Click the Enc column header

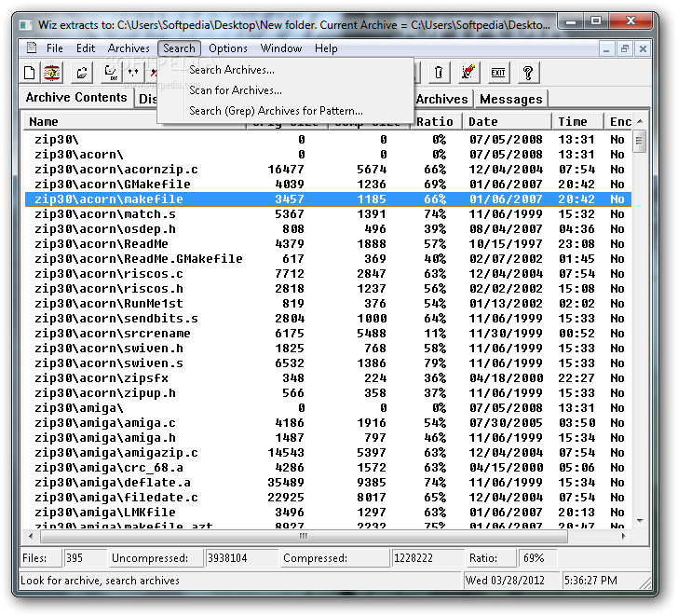point(618,121)
